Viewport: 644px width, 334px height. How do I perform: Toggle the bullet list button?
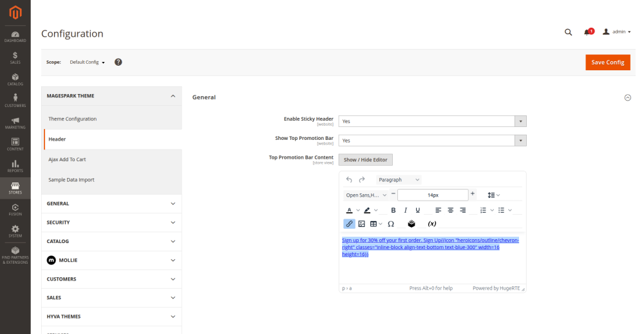[501, 210]
